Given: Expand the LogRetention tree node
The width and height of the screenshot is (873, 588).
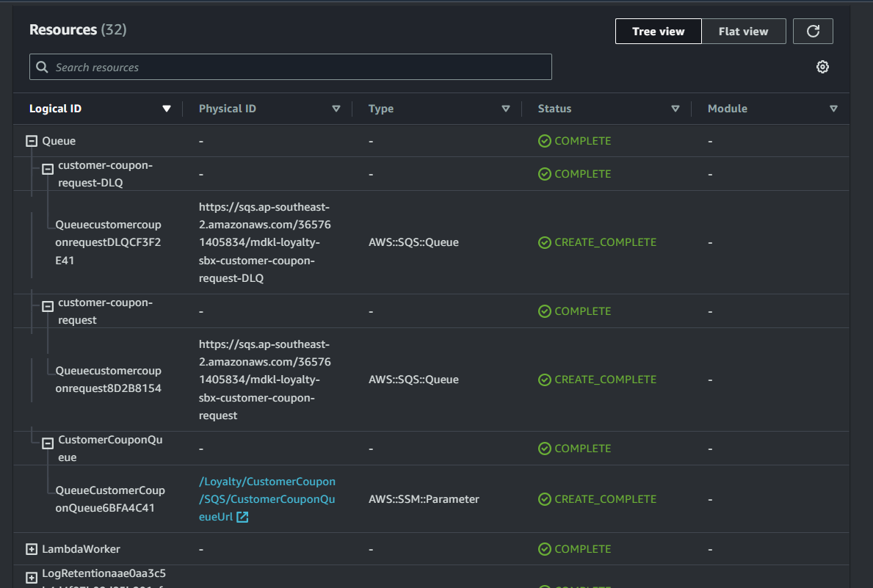Looking at the screenshot, I should (x=32, y=578).
